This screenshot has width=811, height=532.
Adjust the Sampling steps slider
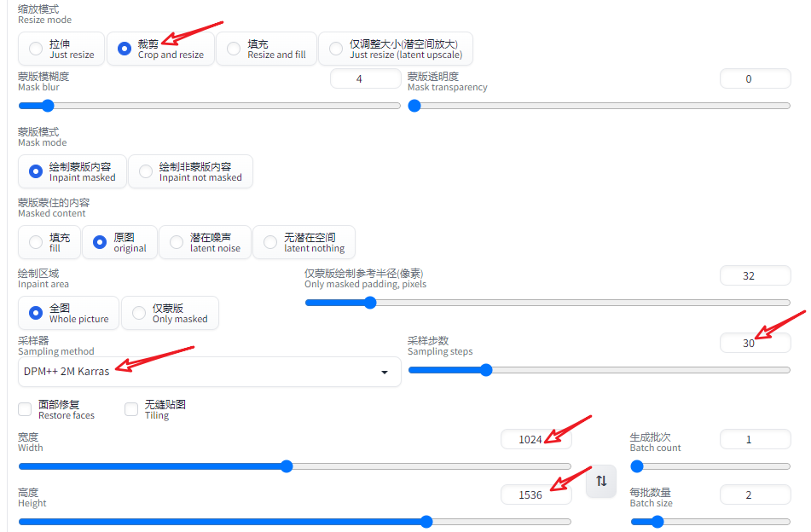pos(599,370)
